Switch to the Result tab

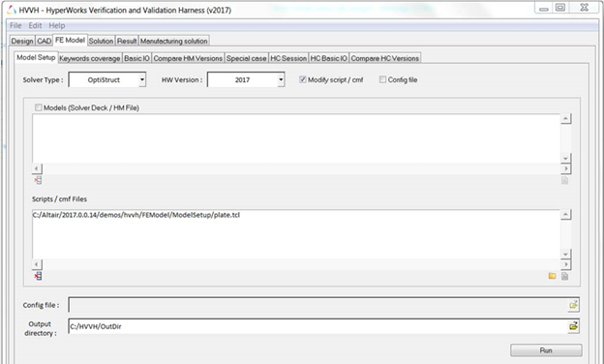pos(127,41)
